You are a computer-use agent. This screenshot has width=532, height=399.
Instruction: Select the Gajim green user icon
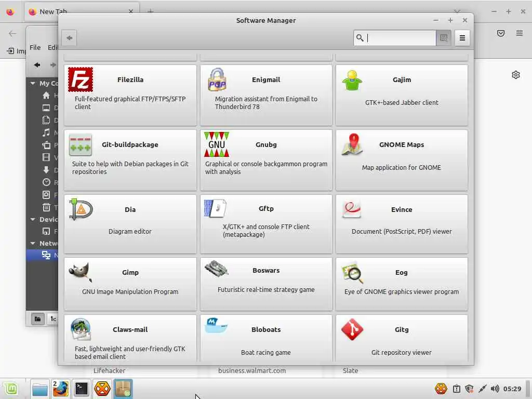click(x=352, y=80)
